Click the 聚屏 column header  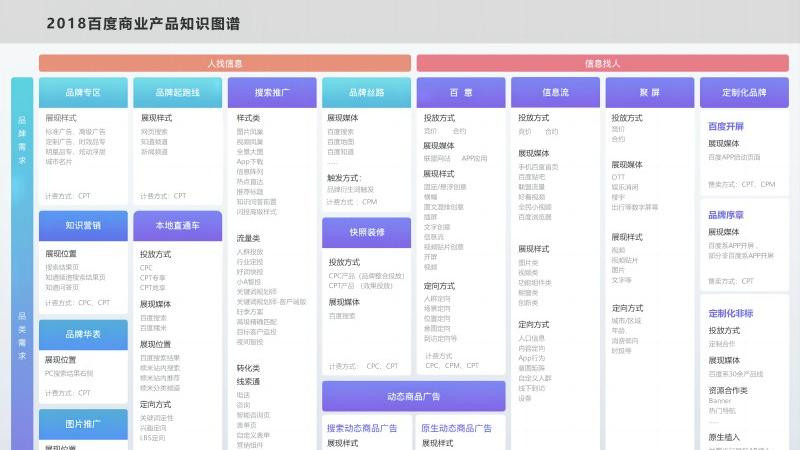click(x=649, y=92)
